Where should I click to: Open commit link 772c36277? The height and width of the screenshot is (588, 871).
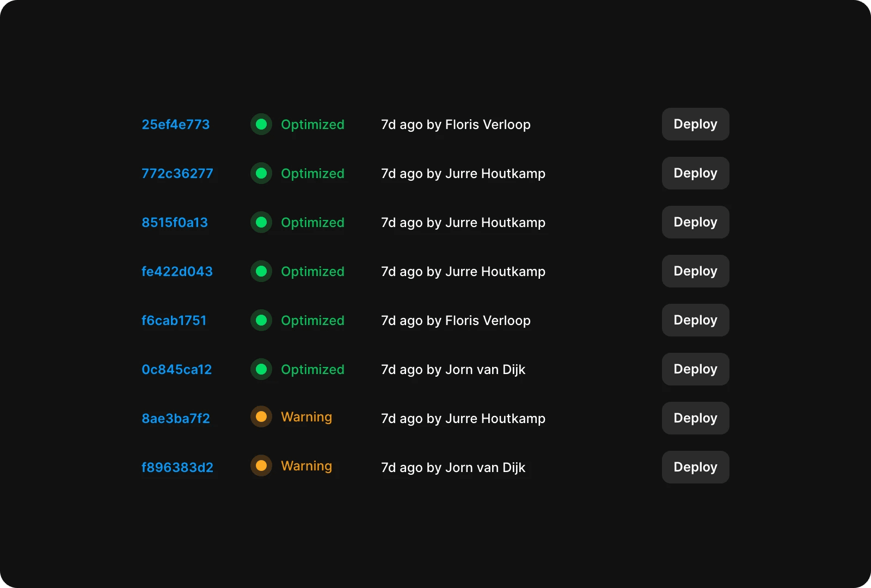click(177, 174)
